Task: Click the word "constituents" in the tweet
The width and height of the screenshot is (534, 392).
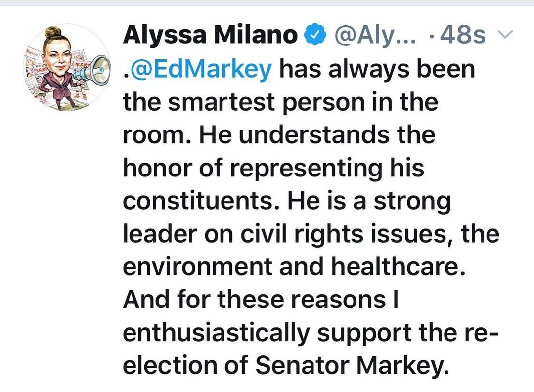Action: coord(208,202)
